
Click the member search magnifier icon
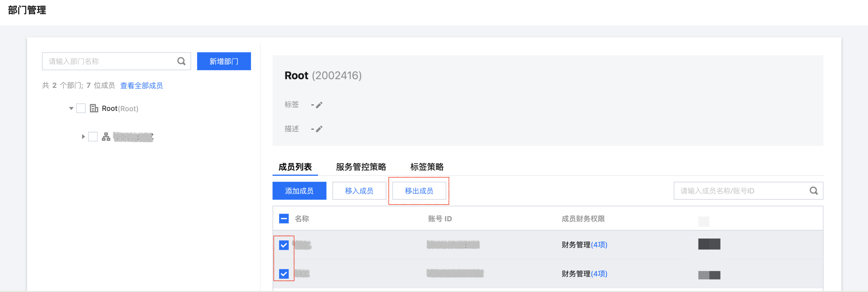813,191
